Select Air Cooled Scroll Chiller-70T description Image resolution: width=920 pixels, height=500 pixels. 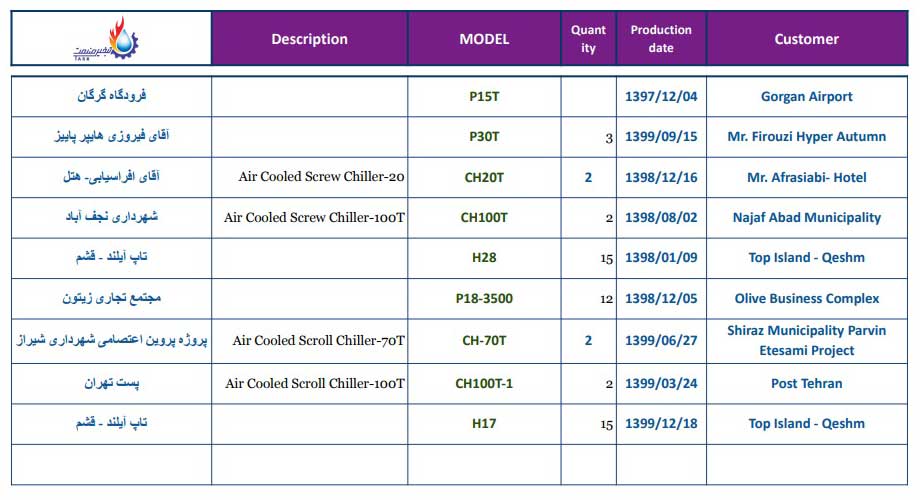[x=319, y=340]
